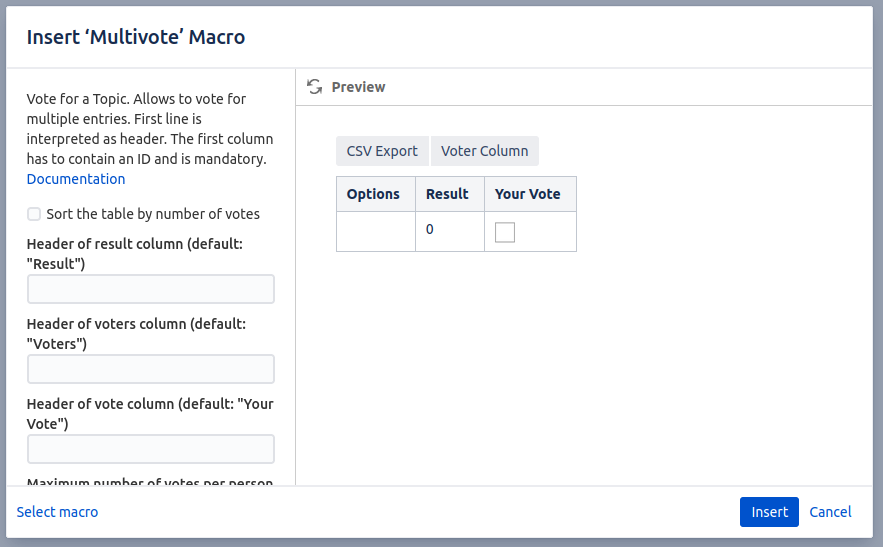The width and height of the screenshot is (883, 547).
Task: Click the empty Options cell in preview table
Action: tap(376, 231)
